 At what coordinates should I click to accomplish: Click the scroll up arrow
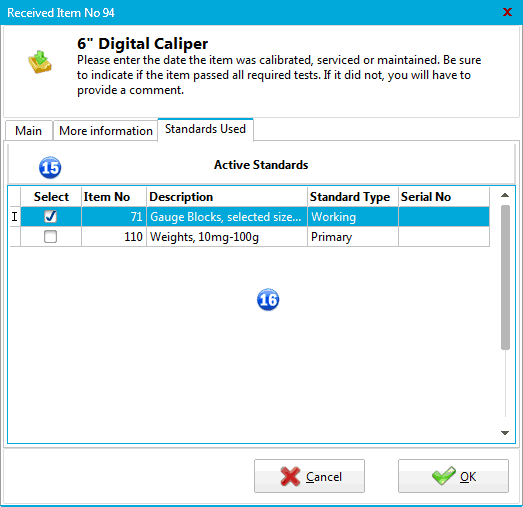[505, 195]
